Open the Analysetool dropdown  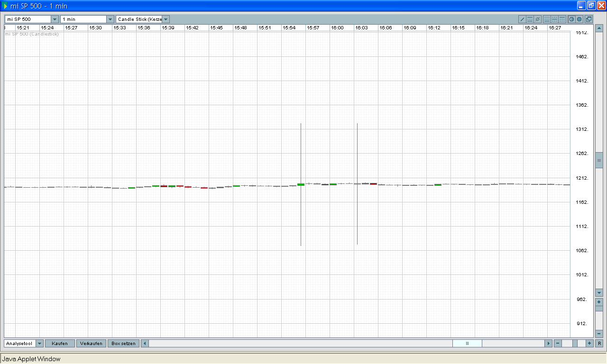pyautogui.click(x=39, y=344)
